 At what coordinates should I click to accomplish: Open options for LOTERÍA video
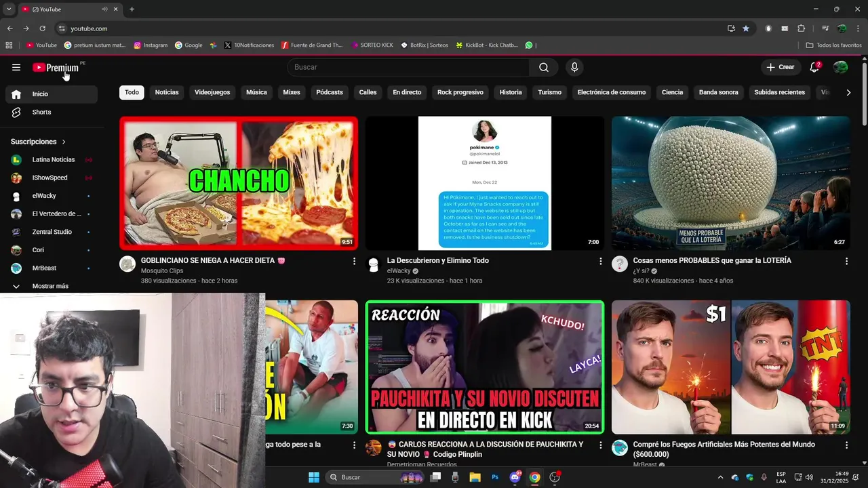coord(846,261)
